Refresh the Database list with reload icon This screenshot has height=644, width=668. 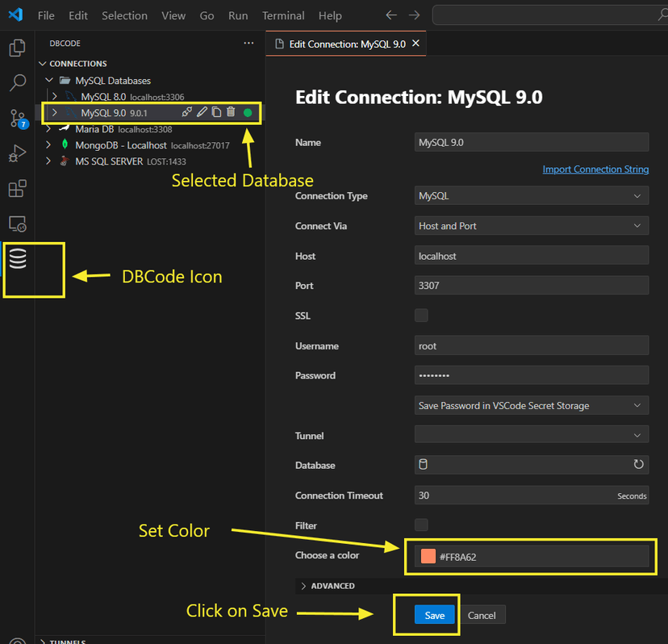point(638,464)
